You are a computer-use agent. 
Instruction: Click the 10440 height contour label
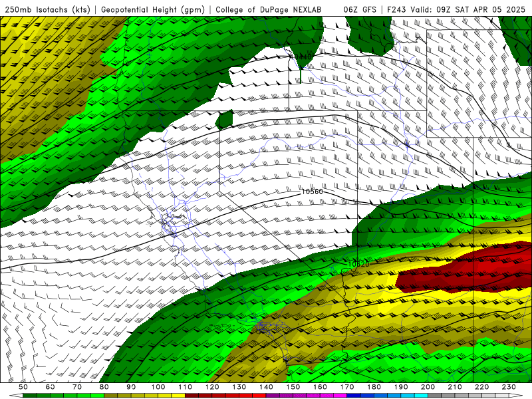[301, 57]
